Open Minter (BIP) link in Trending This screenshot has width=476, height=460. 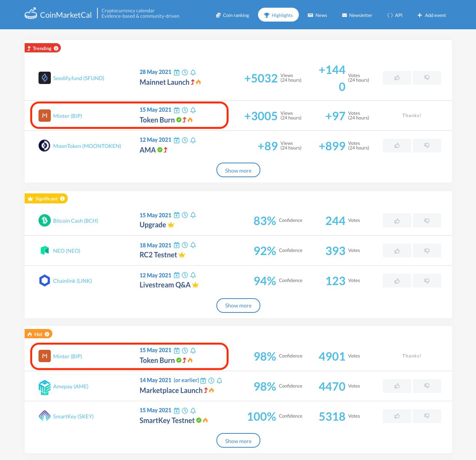tap(67, 116)
